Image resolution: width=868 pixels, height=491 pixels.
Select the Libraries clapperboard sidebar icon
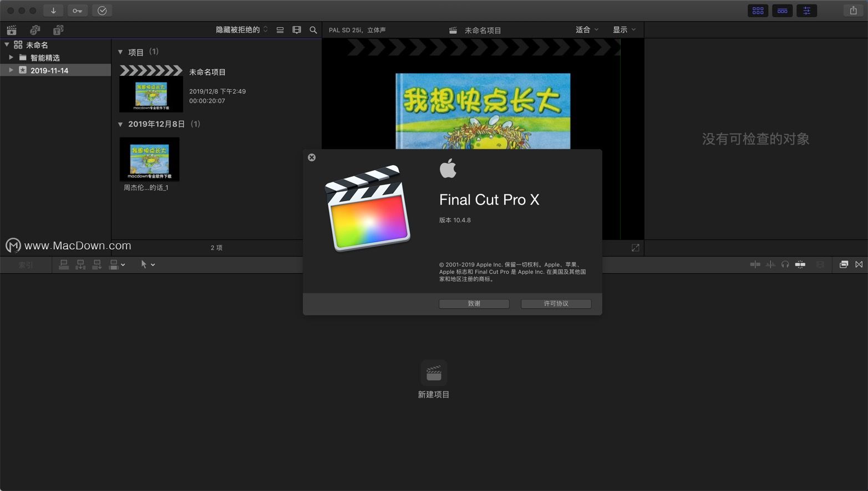11,29
